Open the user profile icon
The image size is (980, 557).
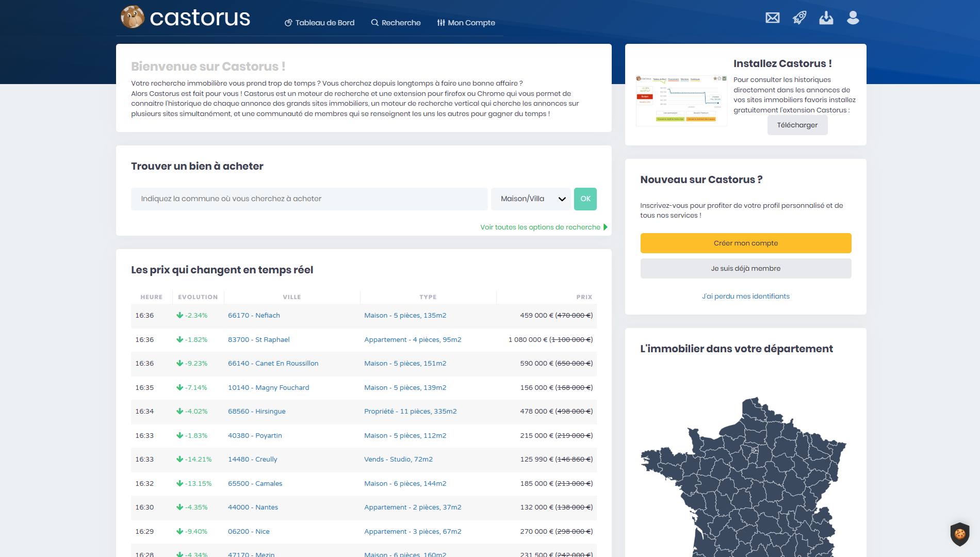(x=853, y=18)
